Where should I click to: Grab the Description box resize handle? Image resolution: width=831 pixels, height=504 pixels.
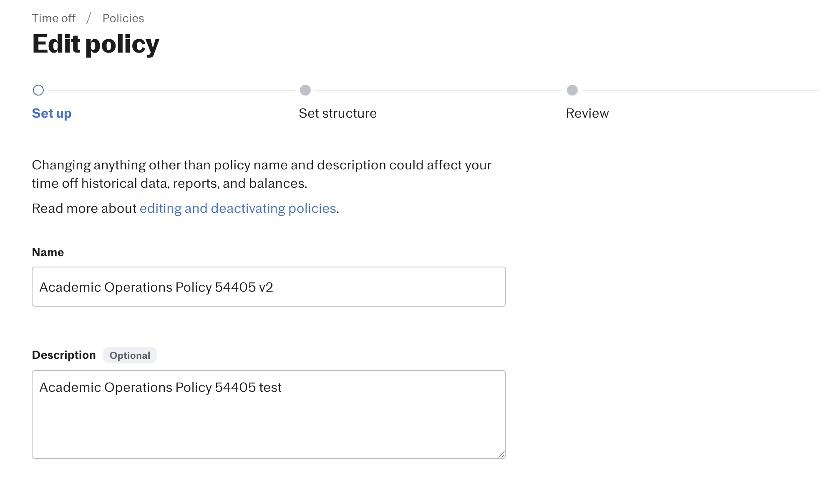pyautogui.click(x=501, y=454)
